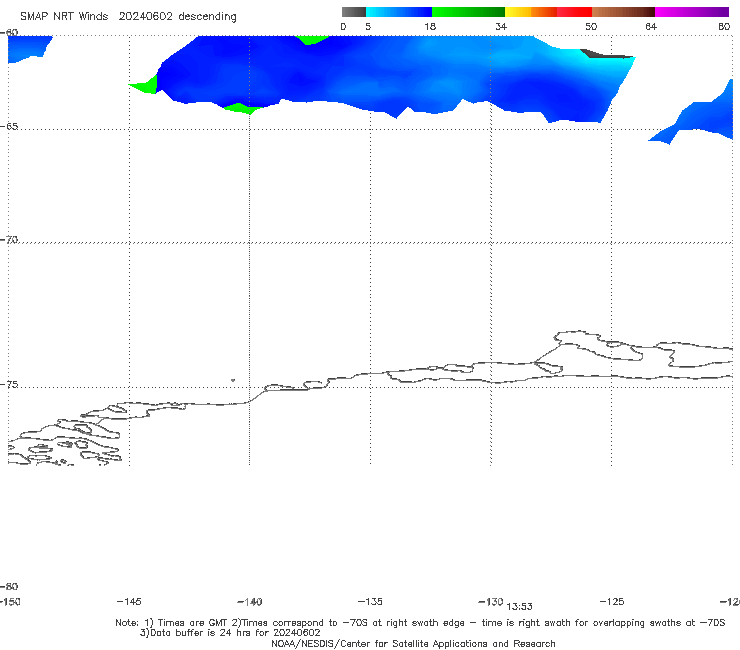Click the NOAA/NESDIS credit line
This screenshot has width=740, height=650.
[x=413, y=644]
